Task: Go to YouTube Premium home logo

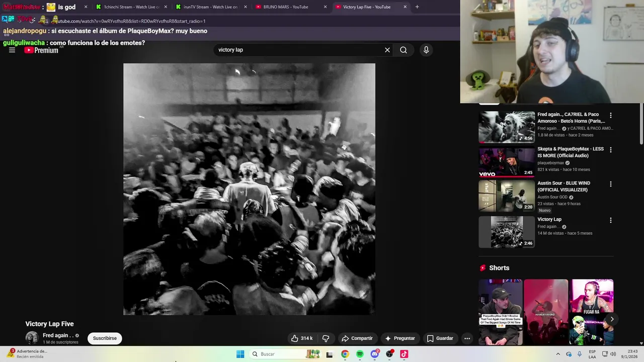Action: (x=41, y=50)
